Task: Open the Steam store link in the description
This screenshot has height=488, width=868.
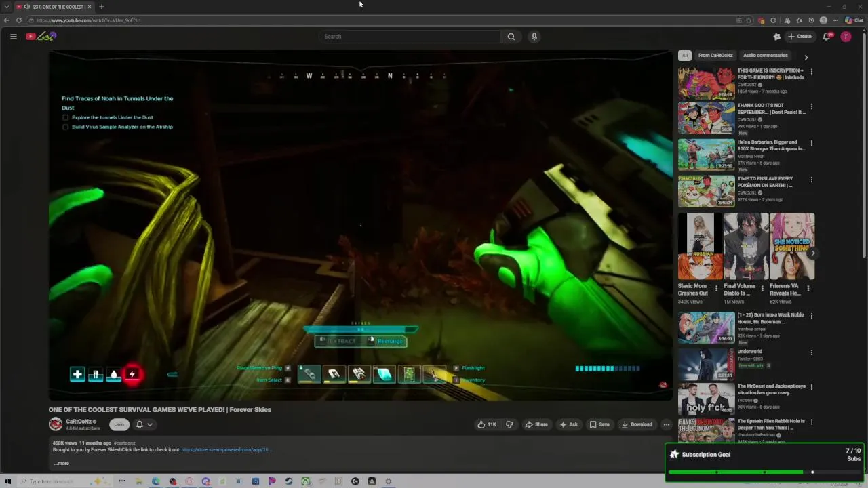Action: [226, 449]
